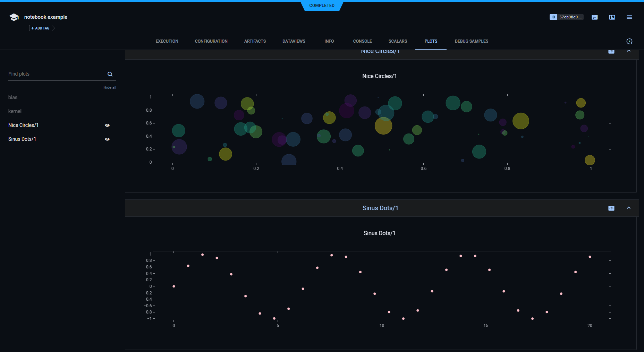Toggle the full-screen details view icon
The height and width of the screenshot is (352, 644).
pyautogui.click(x=612, y=17)
